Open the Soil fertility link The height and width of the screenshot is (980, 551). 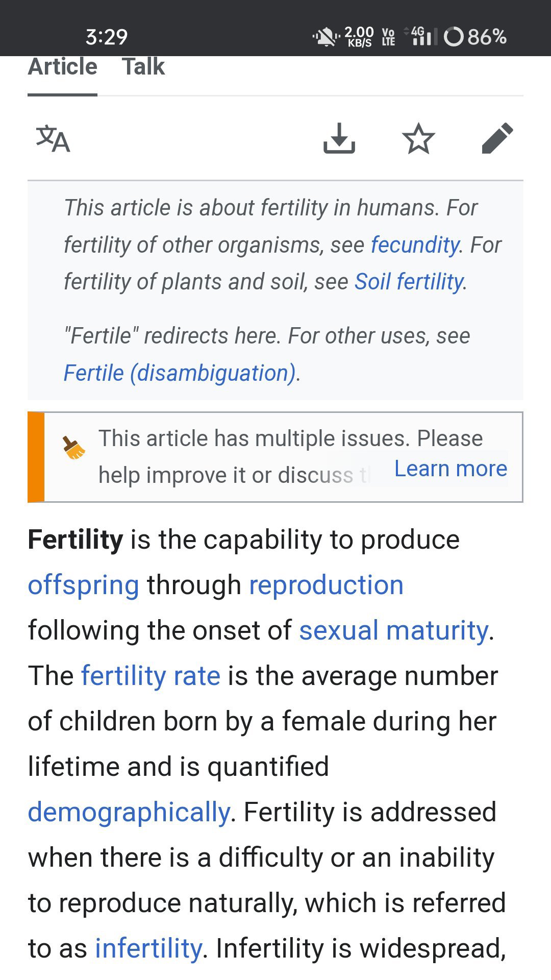pyautogui.click(x=409, y=282)
